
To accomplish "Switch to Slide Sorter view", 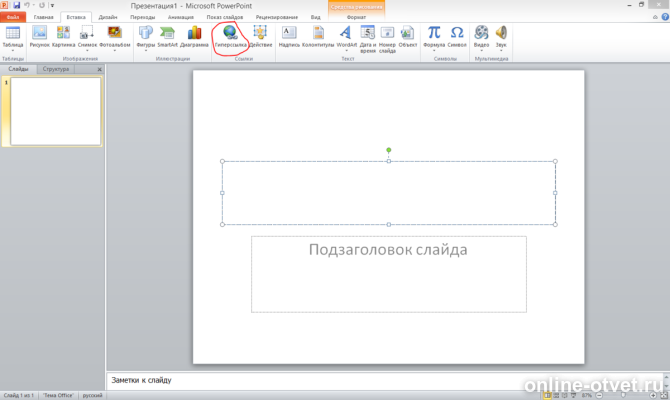I will coord(556,395).
